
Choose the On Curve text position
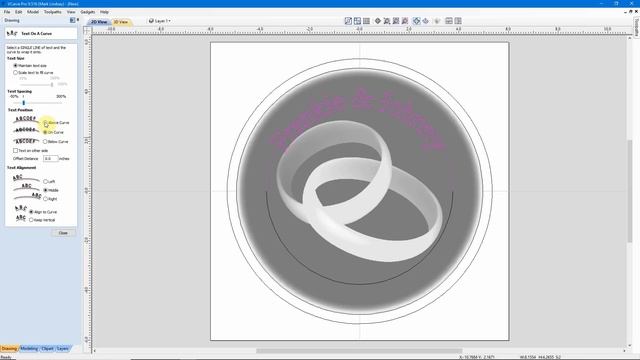click(x=46, y=132)
